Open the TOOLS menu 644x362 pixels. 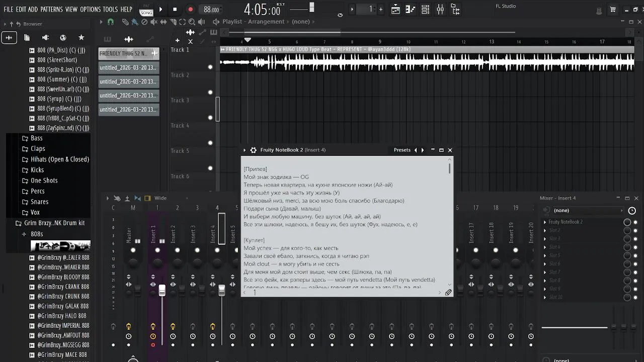(110, 9)
